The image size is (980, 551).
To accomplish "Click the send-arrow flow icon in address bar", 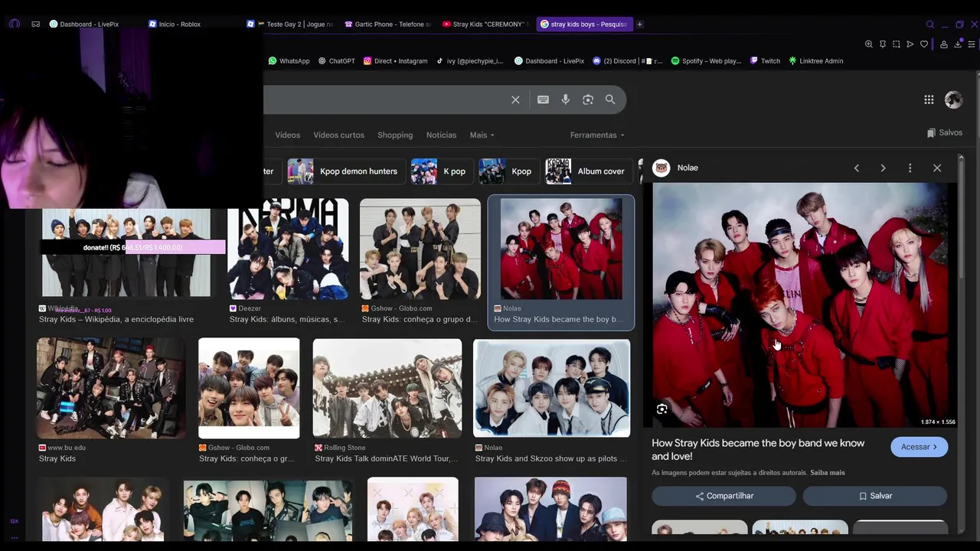I will [x=910, y=44].
